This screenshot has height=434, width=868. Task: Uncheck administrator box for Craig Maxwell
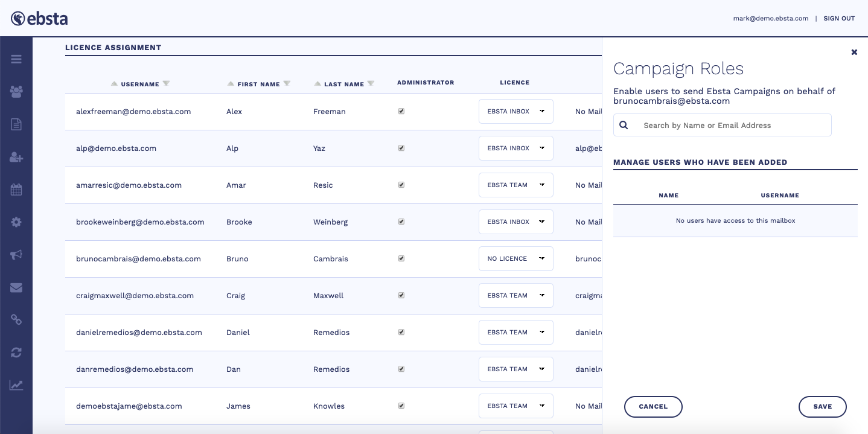[401, 296]
